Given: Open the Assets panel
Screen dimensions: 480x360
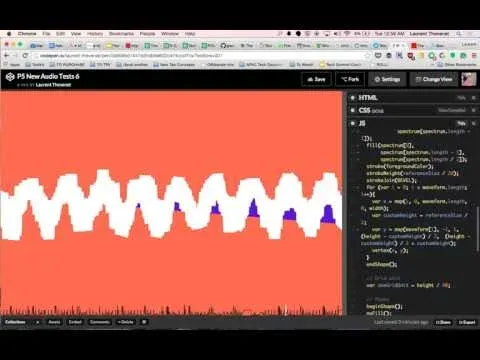Looking at the screenshot, I should coord(54,322).
